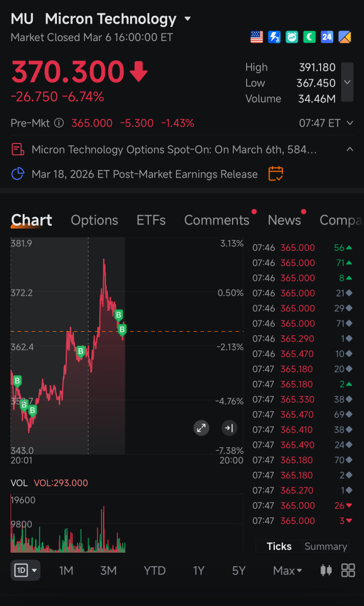Open the News tab
This screenshot has height=606, width=364.
click(284, 220)
